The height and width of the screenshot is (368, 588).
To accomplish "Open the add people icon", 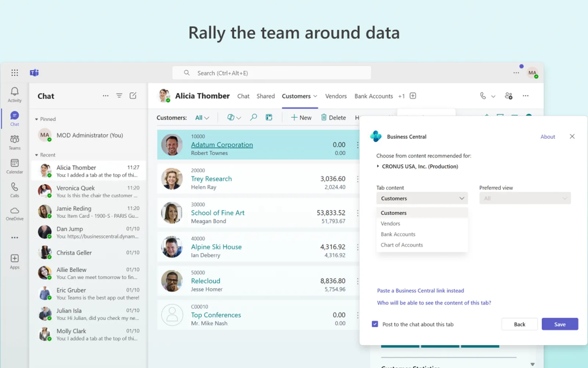I will (x=509, y=96).
